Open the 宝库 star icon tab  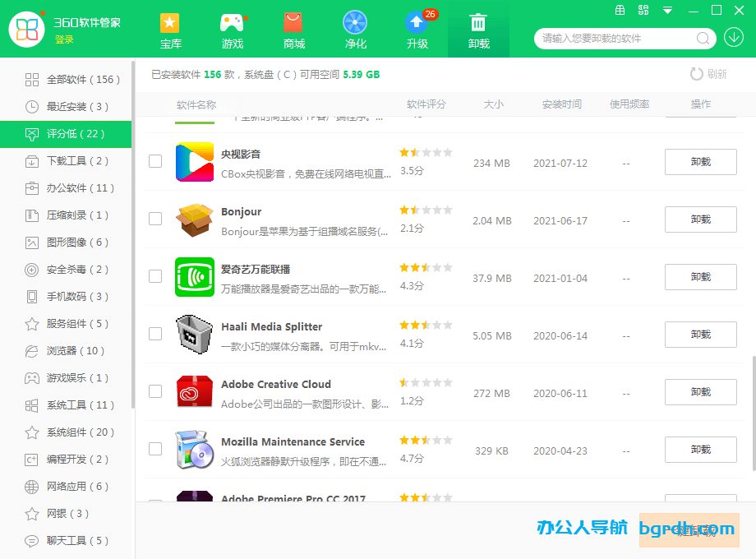[170, 30]
